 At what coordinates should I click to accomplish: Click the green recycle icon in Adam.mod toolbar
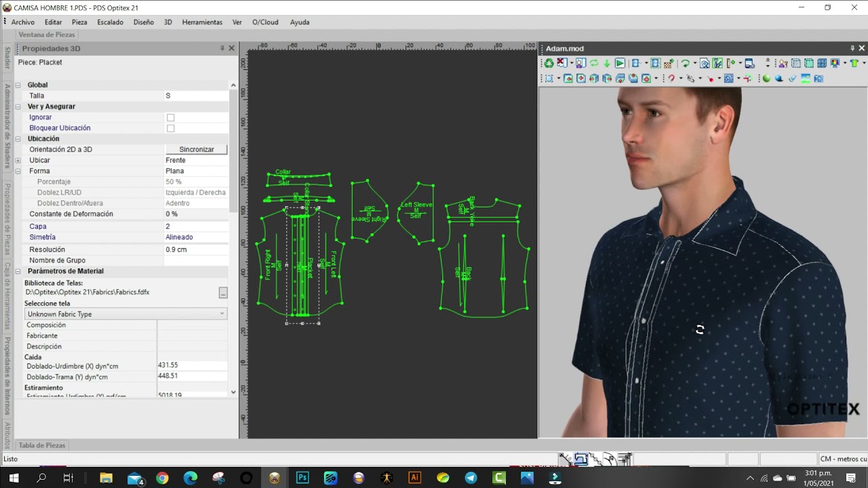tap(549, 63)
